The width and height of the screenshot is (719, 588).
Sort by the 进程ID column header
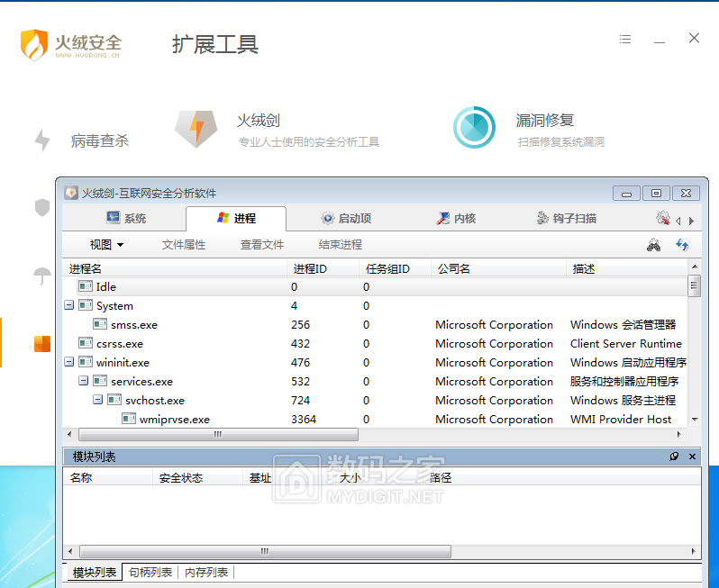pos(323,268)
